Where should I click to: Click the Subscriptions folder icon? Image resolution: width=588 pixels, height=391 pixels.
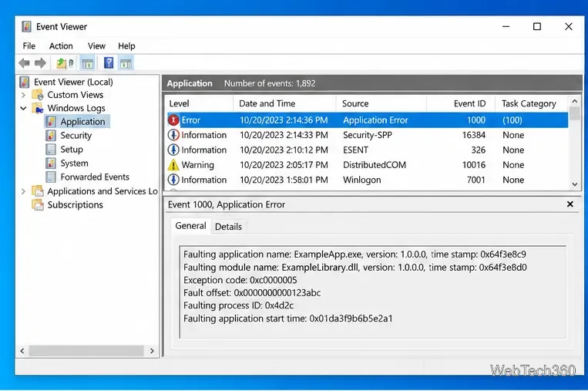pos(38,205)
